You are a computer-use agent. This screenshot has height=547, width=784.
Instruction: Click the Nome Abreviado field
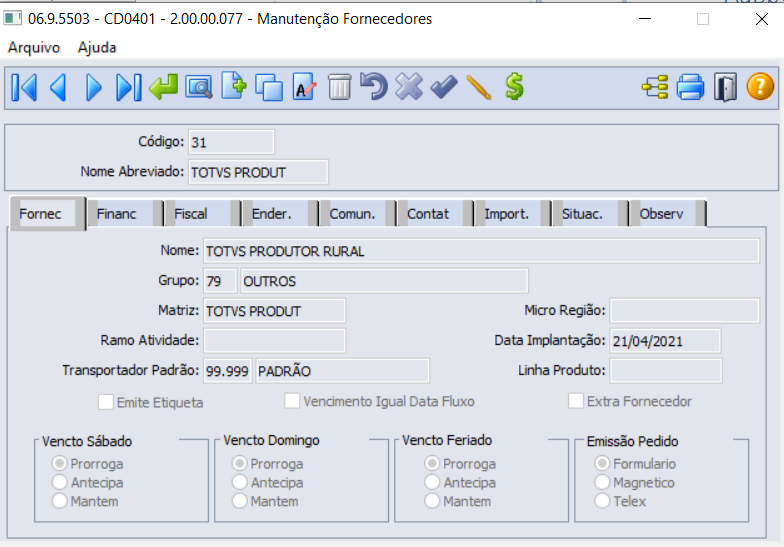(x=258, y=172)
